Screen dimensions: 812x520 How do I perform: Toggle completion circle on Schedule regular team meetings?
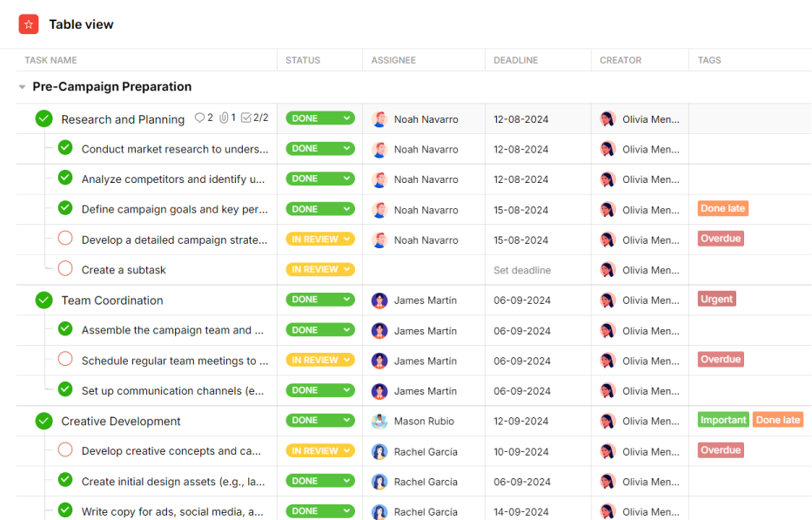click(x=65, y=361)
